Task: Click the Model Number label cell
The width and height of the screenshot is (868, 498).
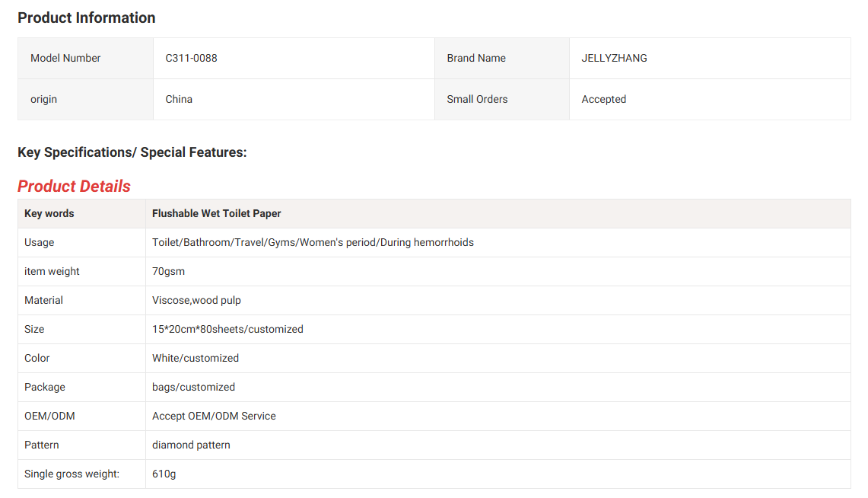Action: [x=65, y=58]
